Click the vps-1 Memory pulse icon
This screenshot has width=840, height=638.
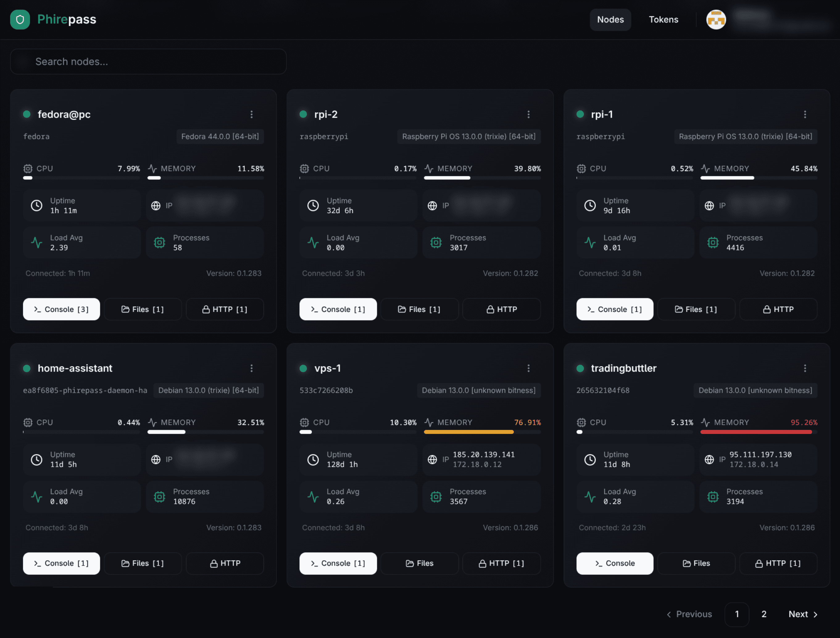(429, 422)
